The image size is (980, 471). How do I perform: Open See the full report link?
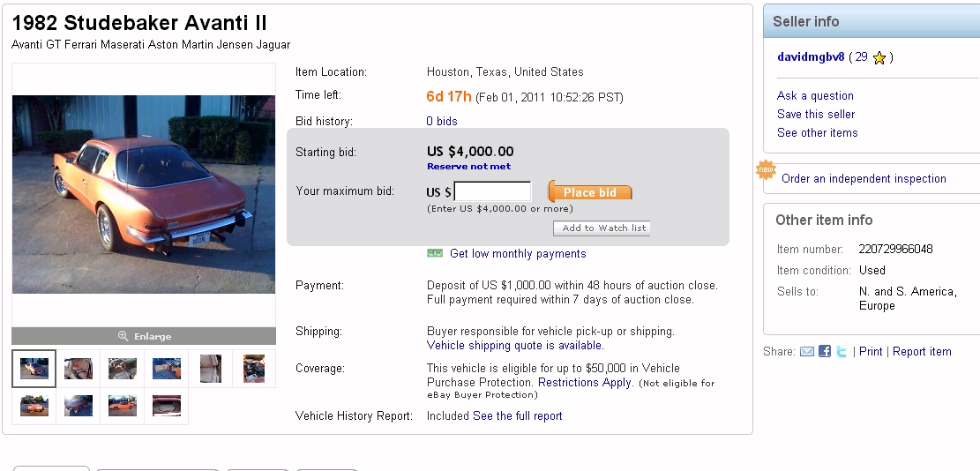[x=517, y=416]
